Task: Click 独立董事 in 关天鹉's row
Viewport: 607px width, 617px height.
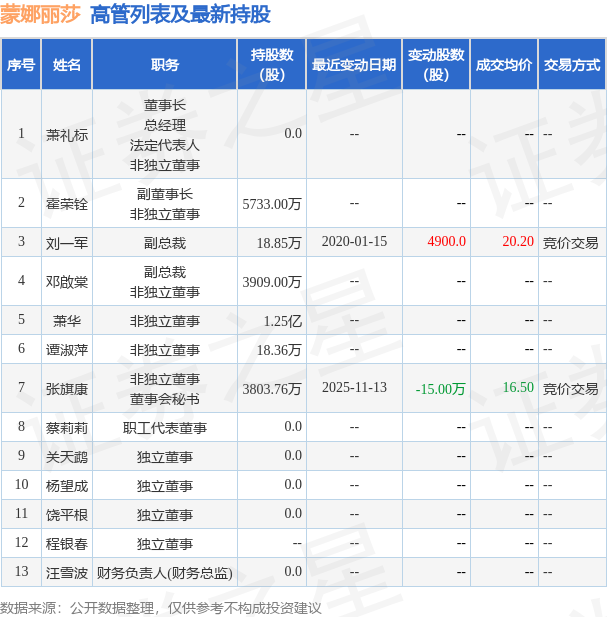Action: [x=165, y=457]
